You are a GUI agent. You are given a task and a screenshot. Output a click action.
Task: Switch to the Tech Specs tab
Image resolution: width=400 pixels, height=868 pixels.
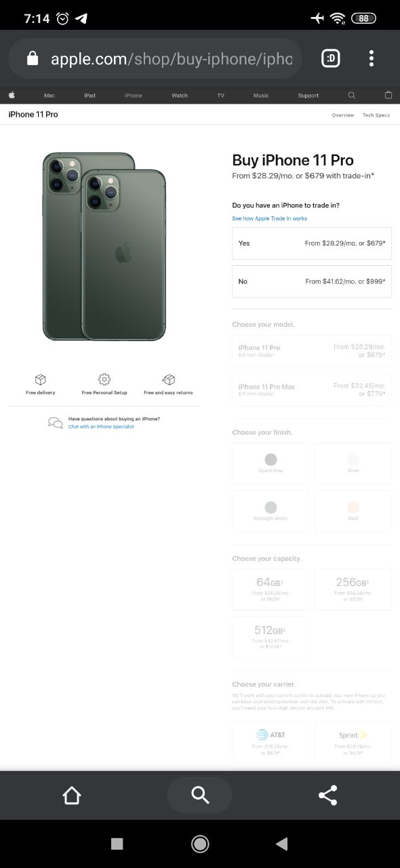376,115
